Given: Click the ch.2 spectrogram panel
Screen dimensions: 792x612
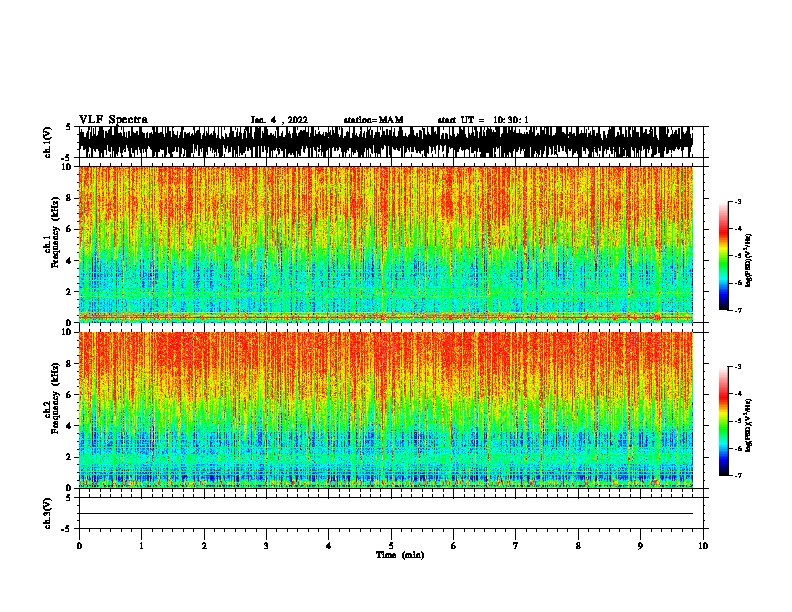Looking at the screenshot, I should tap(386, 410).
